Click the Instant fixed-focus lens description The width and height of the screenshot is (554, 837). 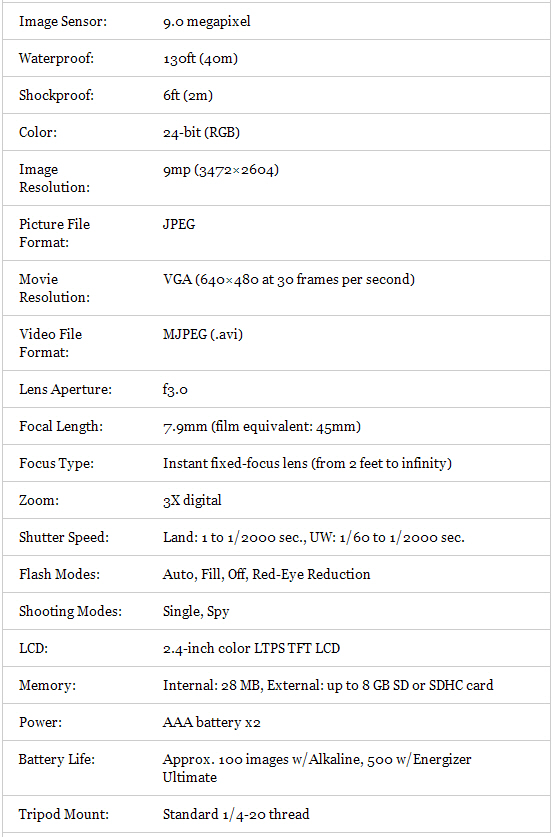[x=307, y=463]
